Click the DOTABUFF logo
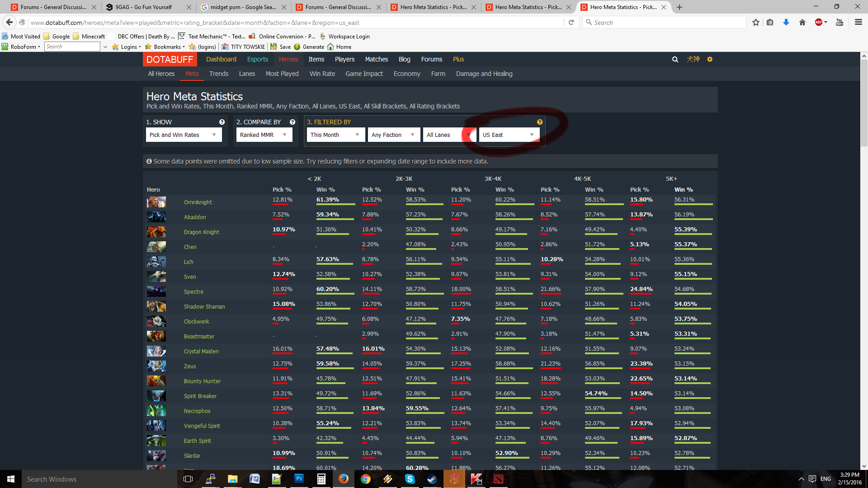868x488 pixels. coord(170,59)
